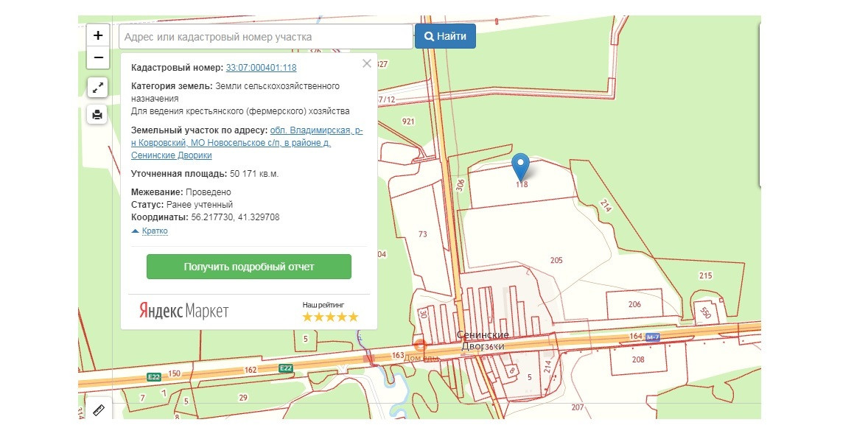Zoom out with the minus button

point(98,57)
